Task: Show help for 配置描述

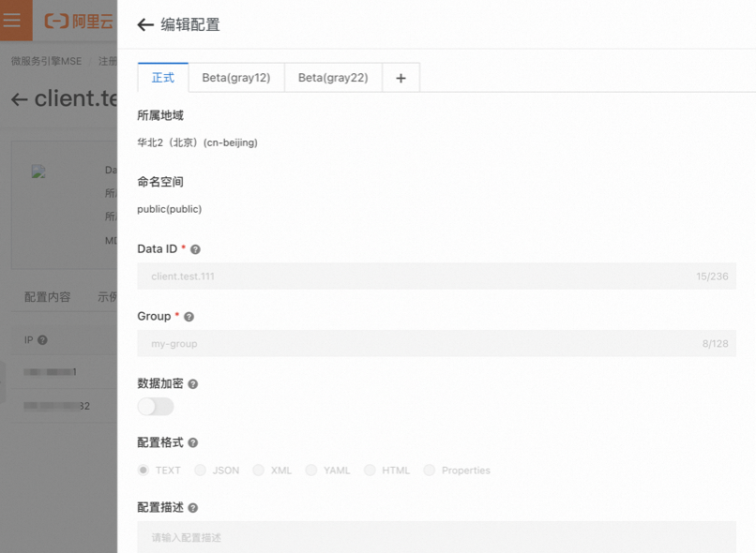Action: click(x=193, y=508)
